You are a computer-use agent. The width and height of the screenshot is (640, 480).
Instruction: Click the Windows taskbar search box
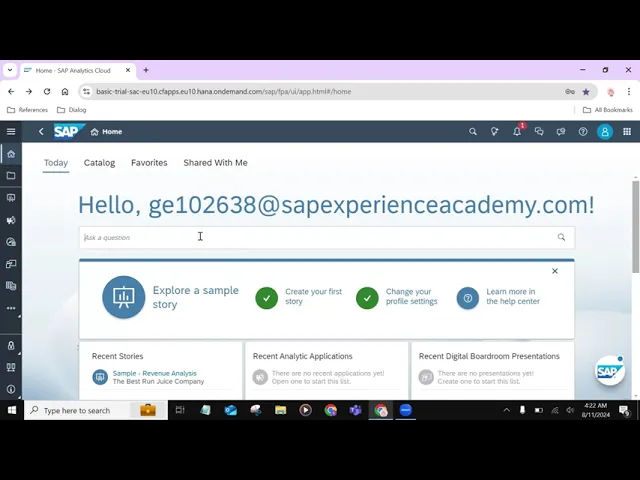pos(96,410)
